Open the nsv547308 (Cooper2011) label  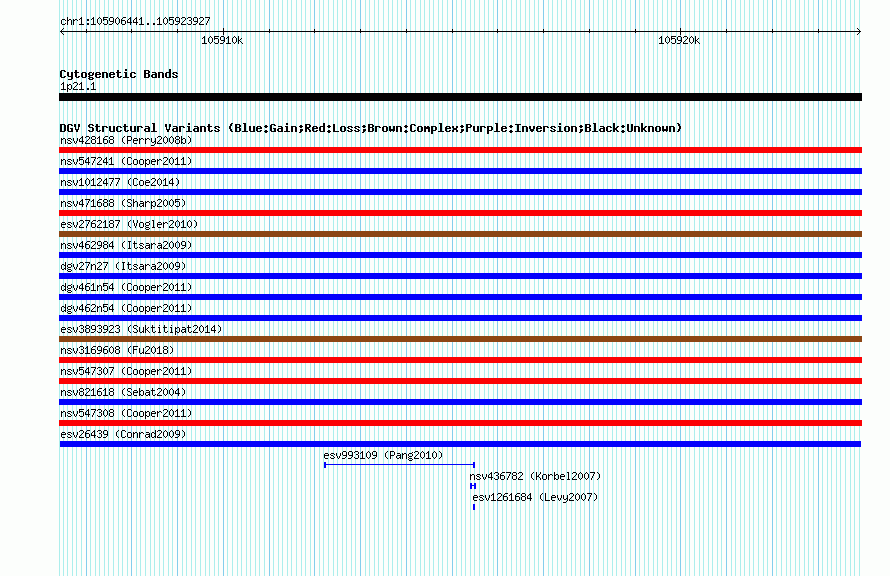tap(126, 413)
